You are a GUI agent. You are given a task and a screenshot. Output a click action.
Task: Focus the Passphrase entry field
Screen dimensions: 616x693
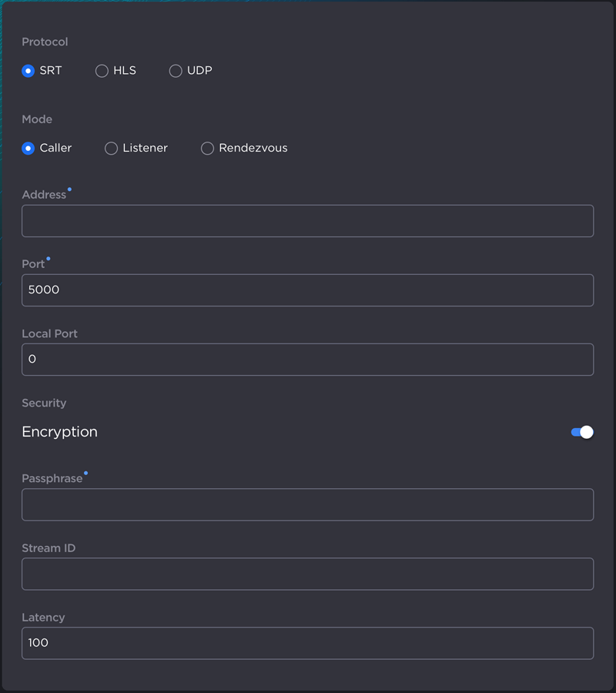click(x=308, y=504)
